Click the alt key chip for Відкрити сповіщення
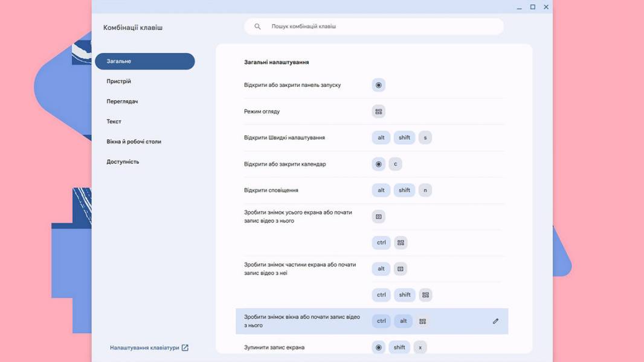644x362 pixels. (x=381, y=190)
